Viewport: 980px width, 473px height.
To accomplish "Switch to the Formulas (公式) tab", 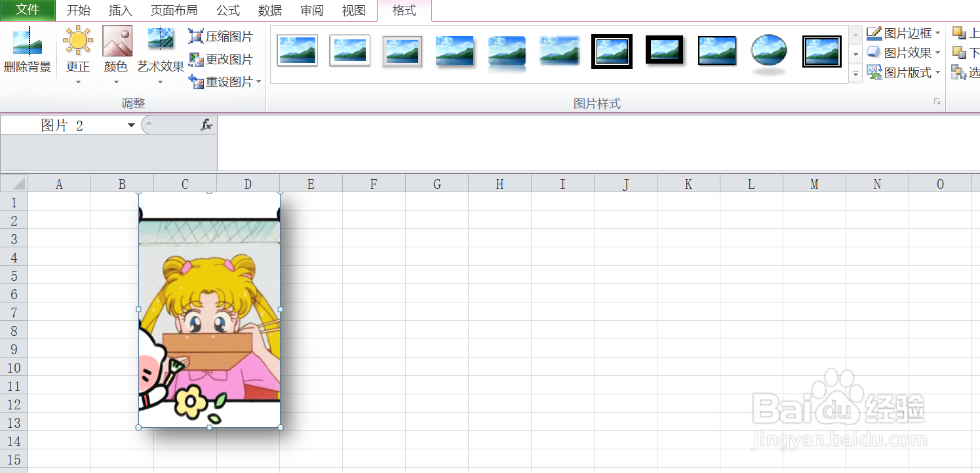I will [x=228, y=10].
